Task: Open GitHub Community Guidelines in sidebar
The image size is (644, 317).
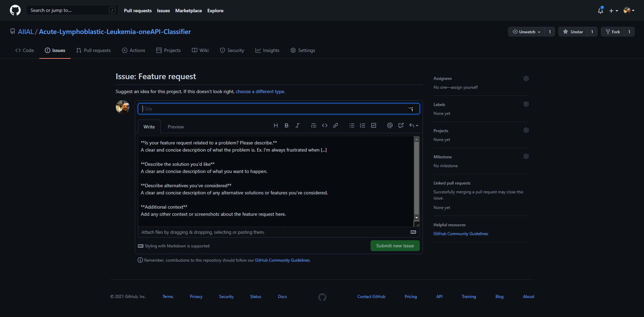Action: (x=461, y=234)
